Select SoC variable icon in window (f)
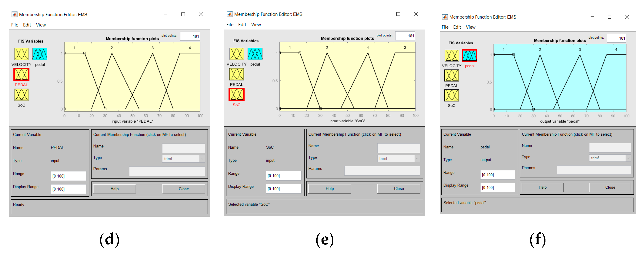This screenshot has width=644, height=254. pyautogui.click(x=451, y=96)
